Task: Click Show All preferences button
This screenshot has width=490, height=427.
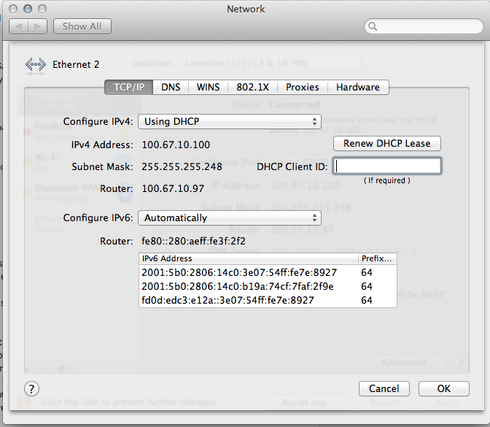Action: (82, 26)
